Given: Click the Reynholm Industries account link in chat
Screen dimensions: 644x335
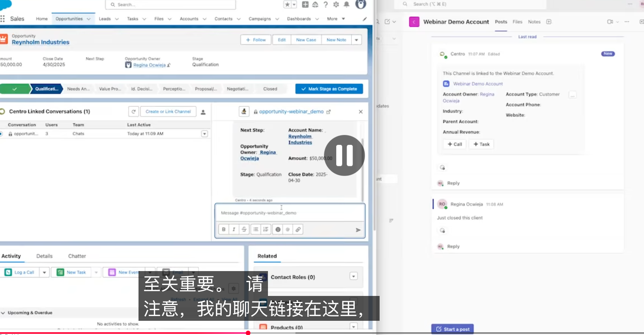Looking at the screenshot, I should [300, 140].
